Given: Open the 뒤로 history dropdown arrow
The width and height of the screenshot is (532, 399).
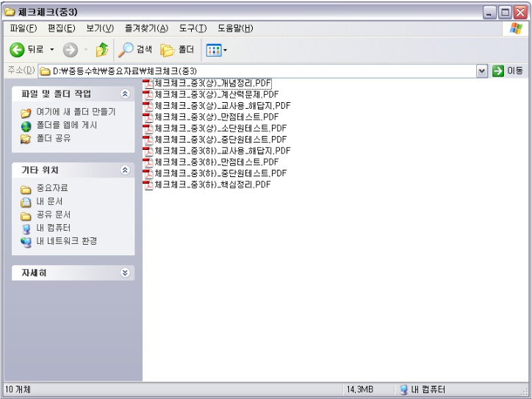Looking at the screenshot, I should click(x=52, y=50).
